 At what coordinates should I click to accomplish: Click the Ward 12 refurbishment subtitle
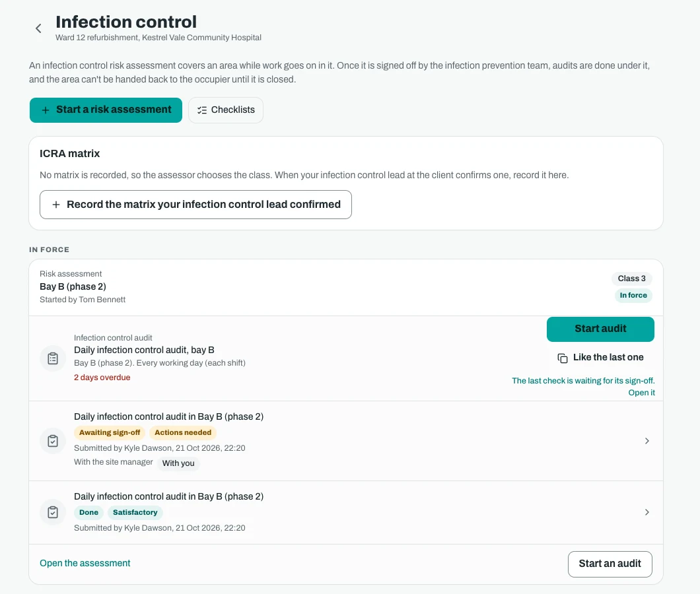(x=158, y=38)
